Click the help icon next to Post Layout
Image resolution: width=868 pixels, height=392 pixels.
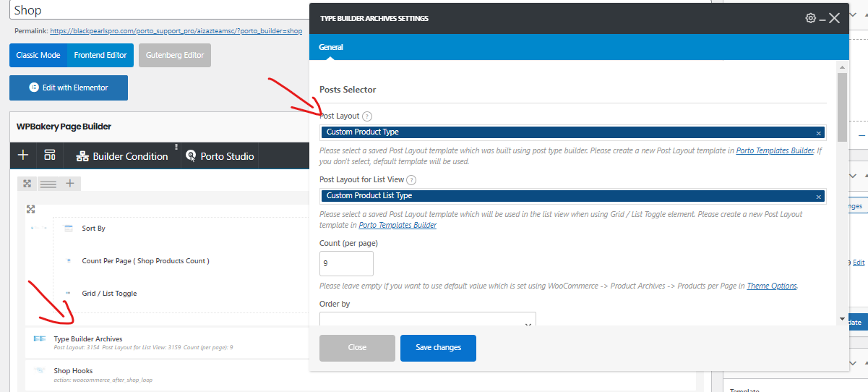pyautogui.click(x=367, y=116)
